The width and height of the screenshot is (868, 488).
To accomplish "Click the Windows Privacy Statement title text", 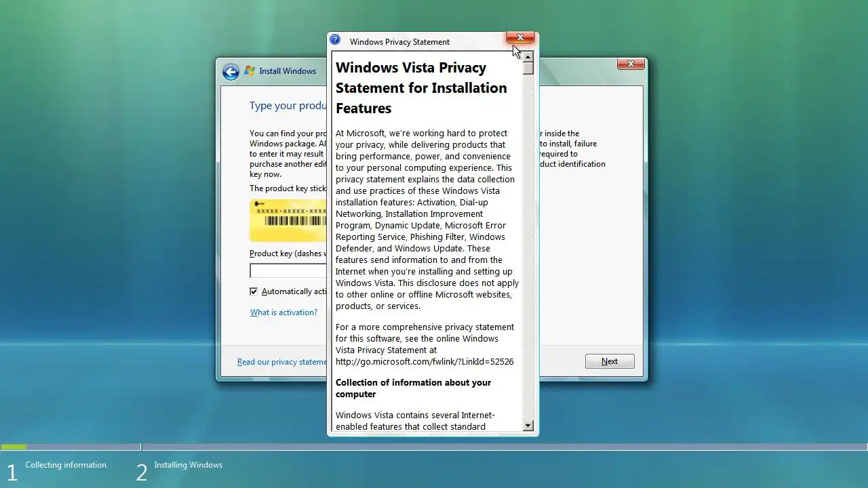I will [x=399, y=42].
